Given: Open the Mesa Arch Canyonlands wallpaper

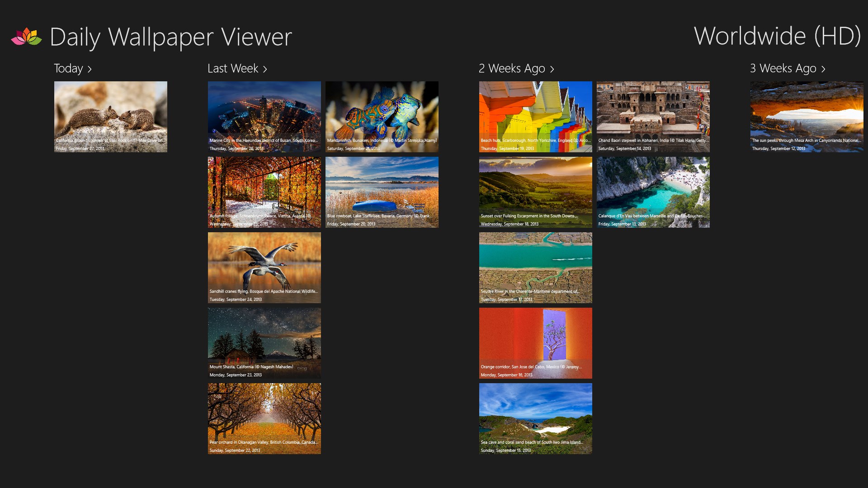Looking at the screenshot, I should tap(807, 117).
